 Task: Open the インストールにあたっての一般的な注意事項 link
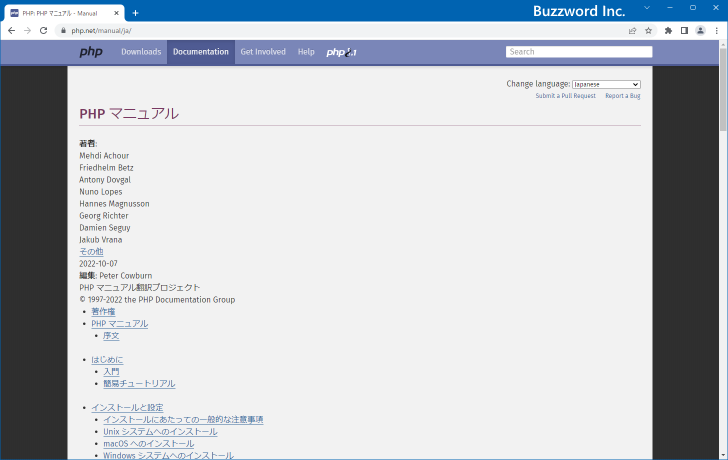pos(183,420)
